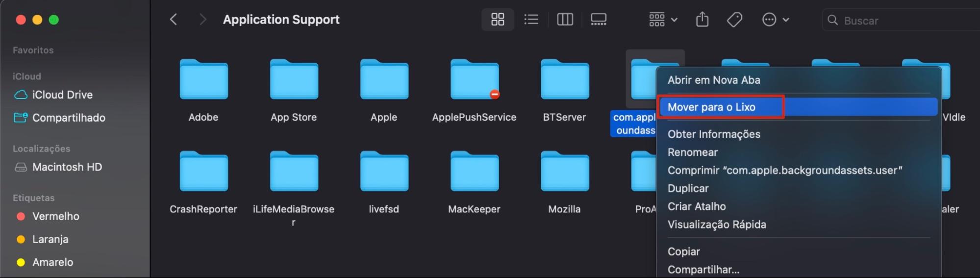Click the selected com.apple folder label
980x278 pixels.
pyautogui.click(x=633, y=124)
